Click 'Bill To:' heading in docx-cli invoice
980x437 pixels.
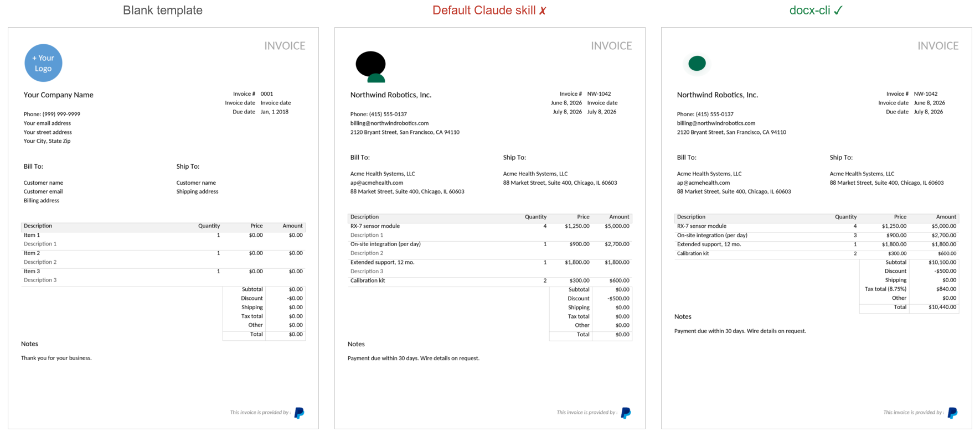pyautogui.click(x=687, y=158)
